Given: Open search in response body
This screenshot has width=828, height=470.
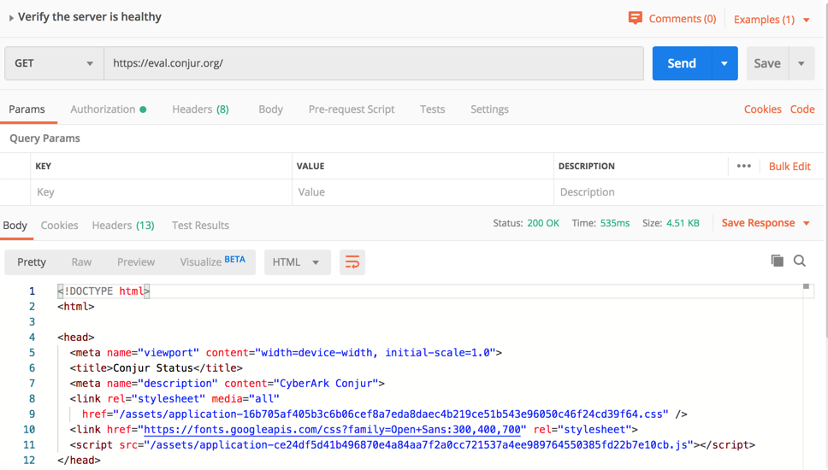Looking at the screenshot, I should click(800, 261).
